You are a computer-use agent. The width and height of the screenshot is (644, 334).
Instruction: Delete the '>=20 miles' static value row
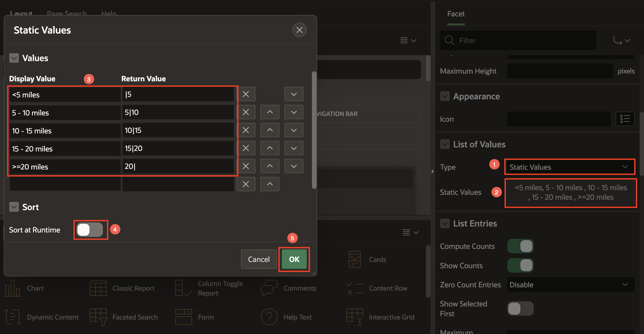tap(246, 166)
